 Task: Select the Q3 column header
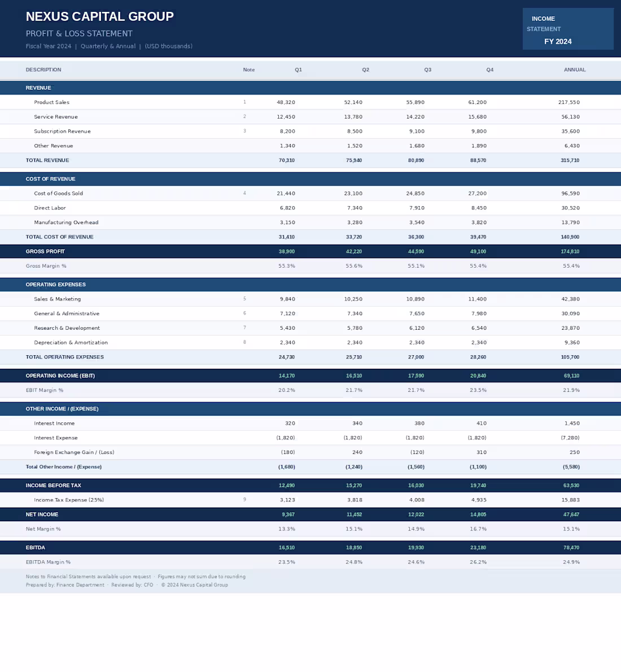428,69
